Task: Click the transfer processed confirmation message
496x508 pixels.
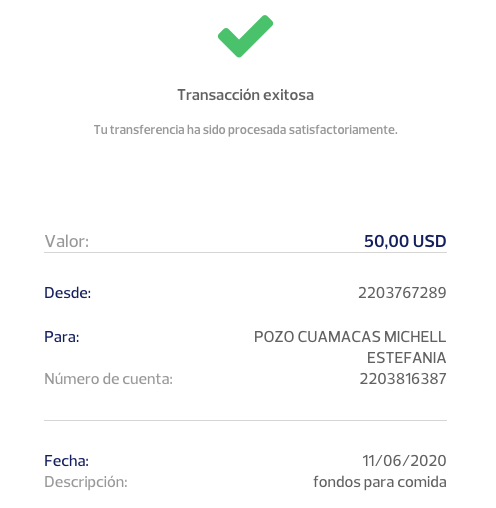Action: click(245, 130)
